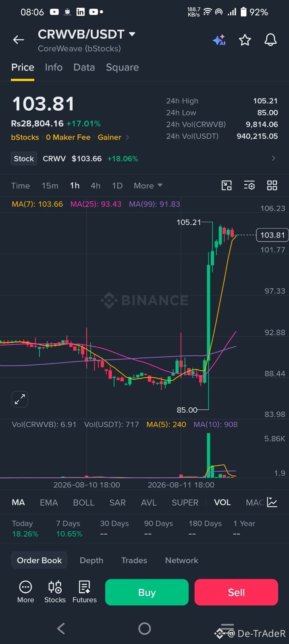Tap the Rs28,804.16 converted price
The height and width of the screenshot is (644, 289).
[37, 124]
